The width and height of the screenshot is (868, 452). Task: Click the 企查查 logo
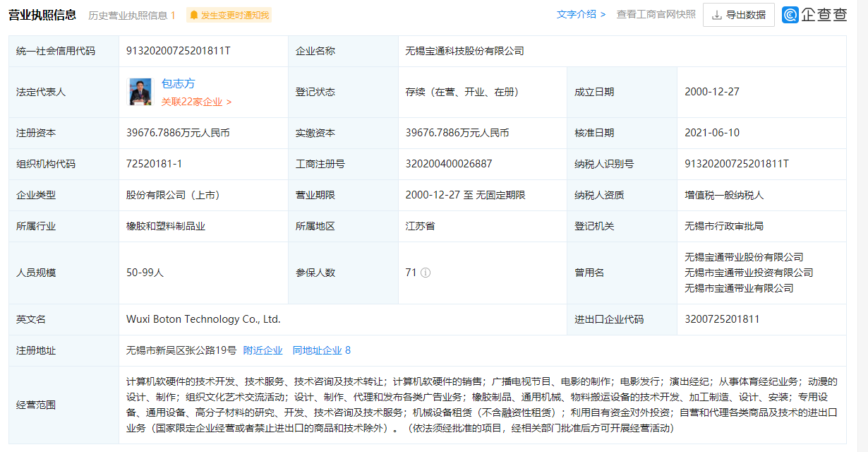[814, 15]
